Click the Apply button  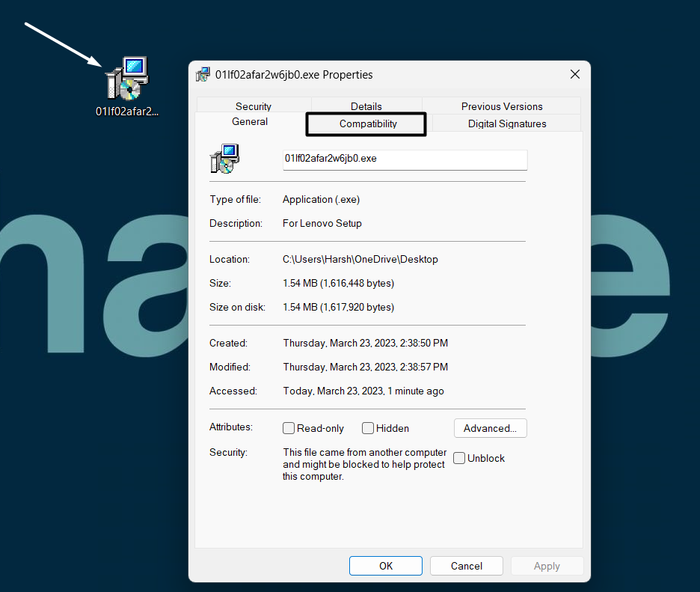click(547, 566)
